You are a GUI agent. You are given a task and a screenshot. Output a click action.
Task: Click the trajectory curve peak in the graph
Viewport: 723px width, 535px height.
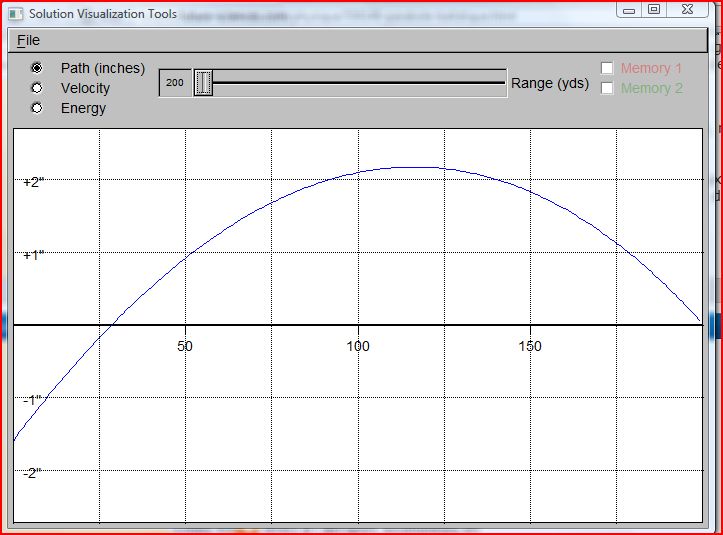pos(415,167)
